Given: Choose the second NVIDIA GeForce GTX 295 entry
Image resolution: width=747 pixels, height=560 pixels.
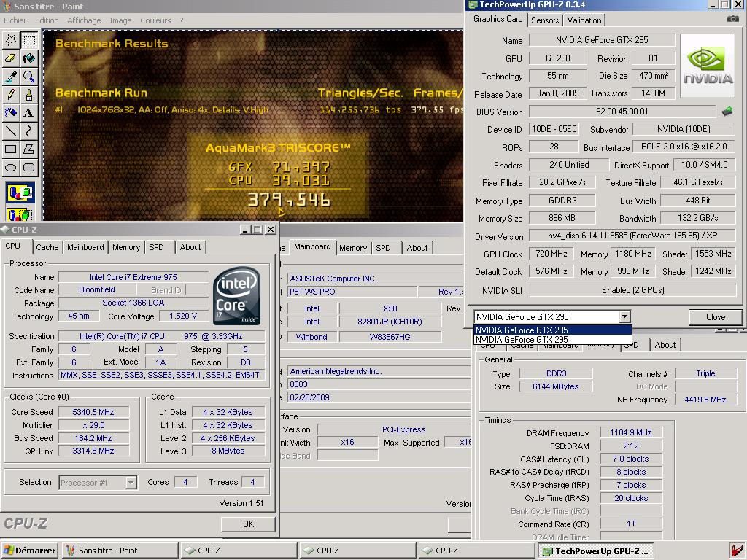Looking at the screenshot, I should point(553,340).
